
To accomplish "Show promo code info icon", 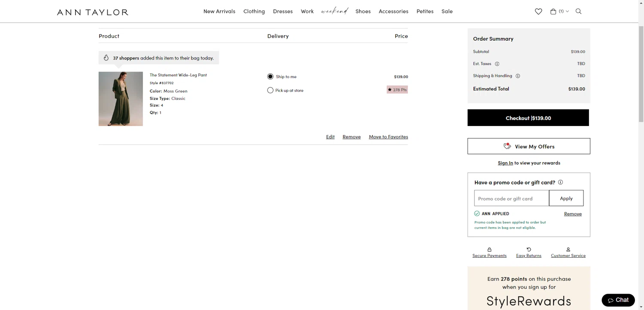I will coord(560,182).
